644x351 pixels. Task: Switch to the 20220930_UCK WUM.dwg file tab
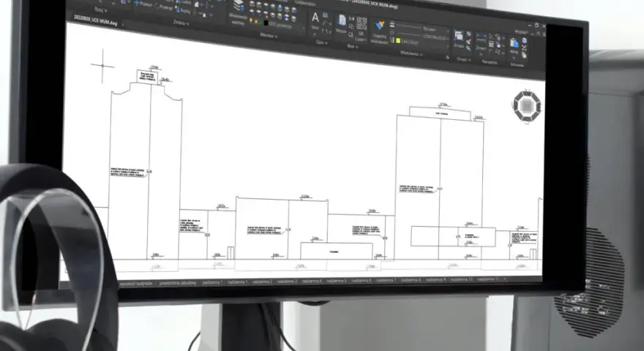[x=95, y=19]
